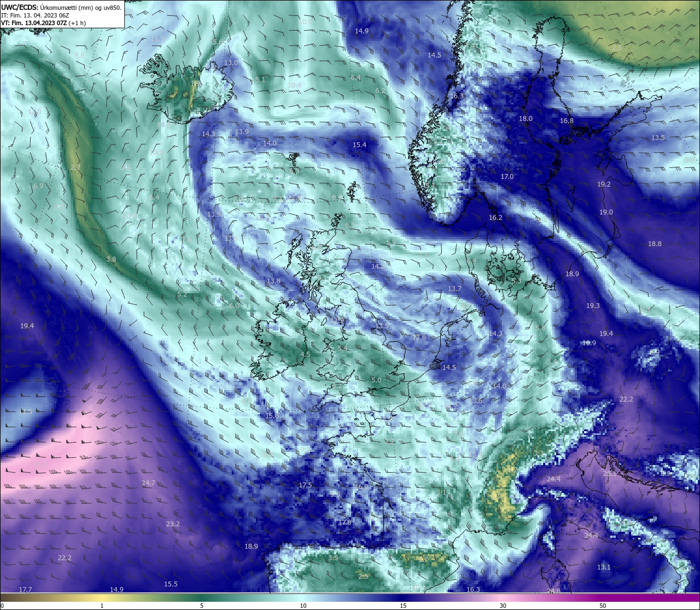Pick the 17.0 value label
The height and width of the screenshot is (610, 700).
pos(507,177)
